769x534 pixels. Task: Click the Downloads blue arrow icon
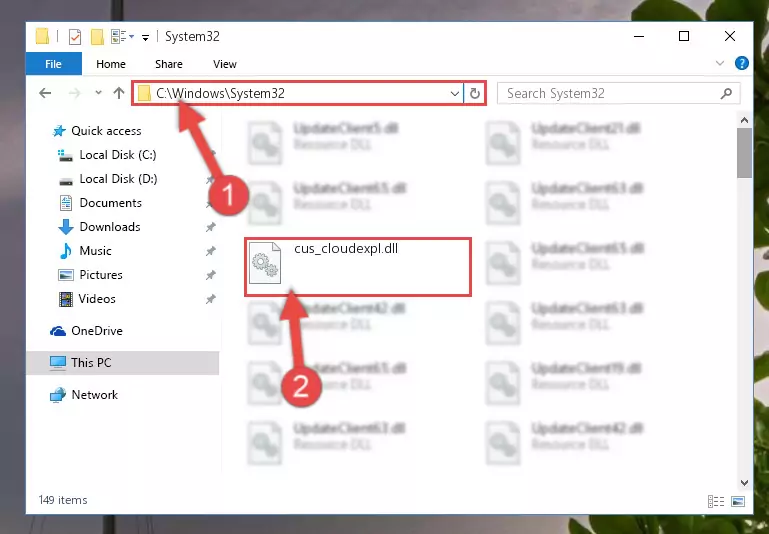(66, 227)
